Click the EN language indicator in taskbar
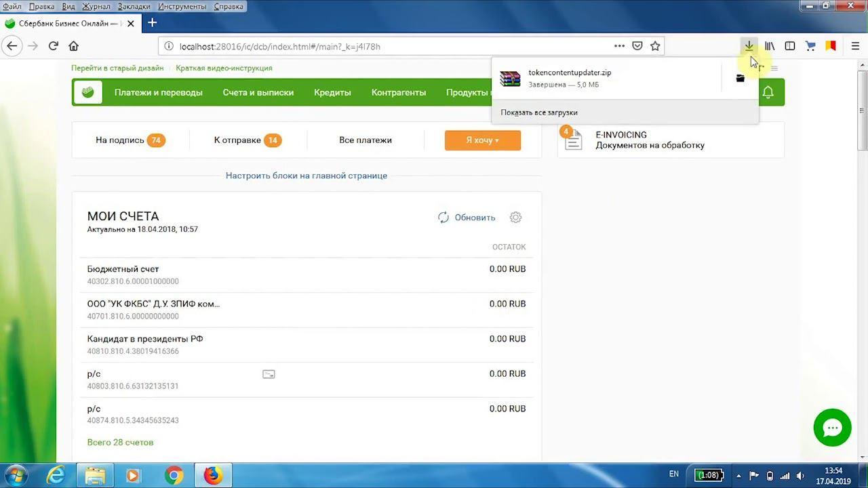The height and width of the screenshot is (488, 868). [x=673, y=474]
